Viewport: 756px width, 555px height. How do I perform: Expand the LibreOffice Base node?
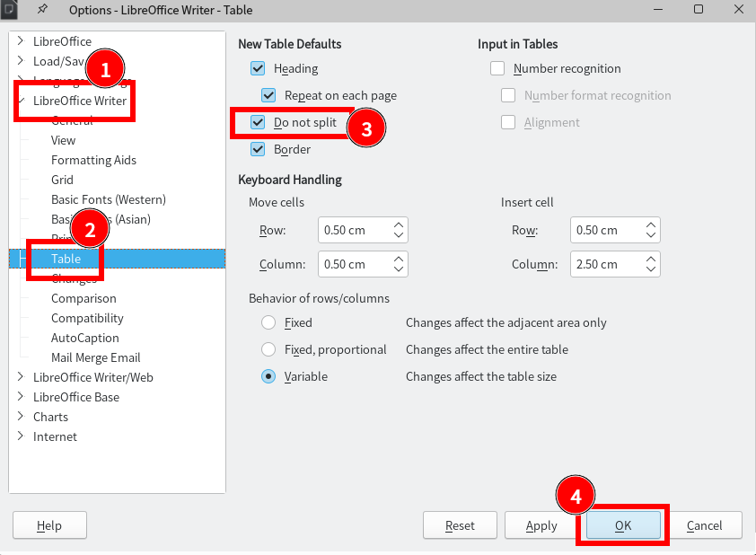(x=21, y=397)
